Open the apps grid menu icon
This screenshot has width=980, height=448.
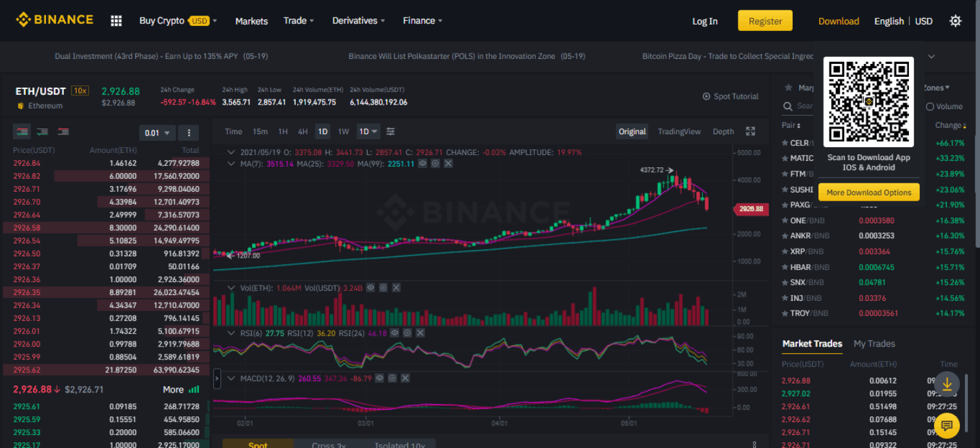click(116, 21)
